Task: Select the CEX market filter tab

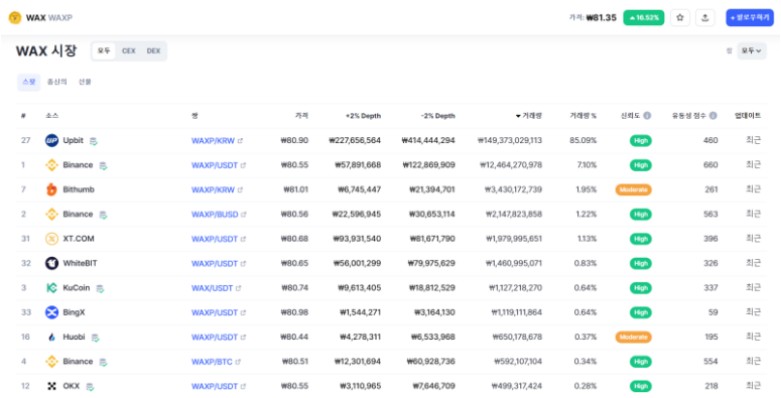Action: pos(129,51)
